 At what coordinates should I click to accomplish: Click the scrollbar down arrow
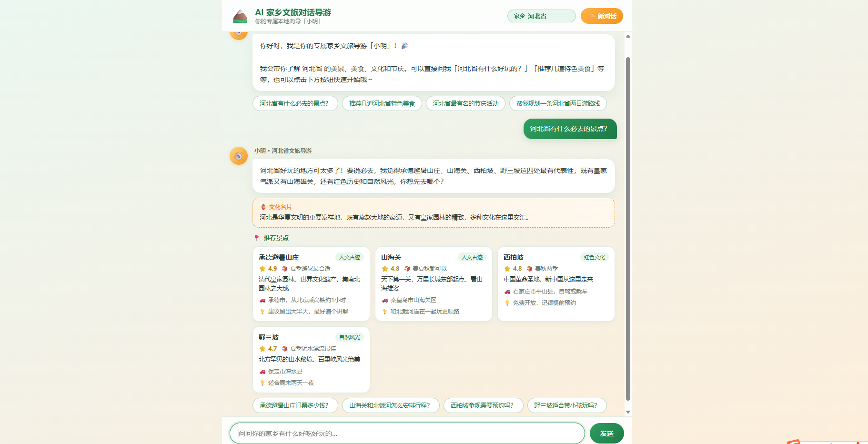pos(628,412)
